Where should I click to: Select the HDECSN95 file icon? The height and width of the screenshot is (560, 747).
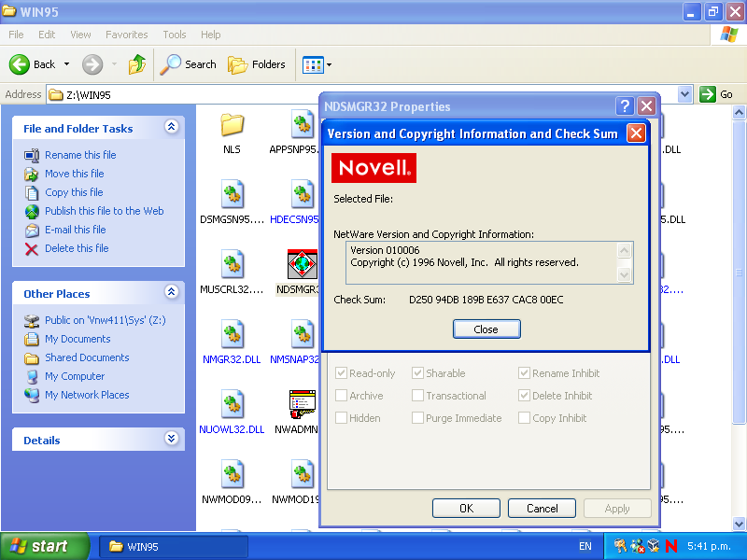(x=302, y=194)
